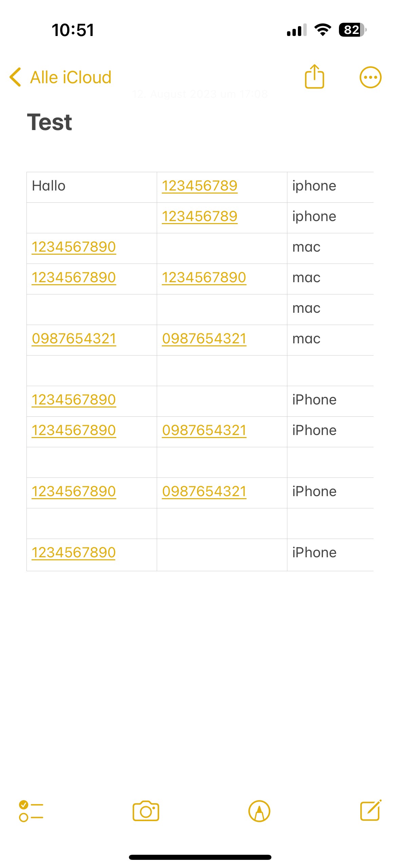Screen dimensions: 400x868
Task: Open the more options ellipsis menu
Action: click(370, 77)
